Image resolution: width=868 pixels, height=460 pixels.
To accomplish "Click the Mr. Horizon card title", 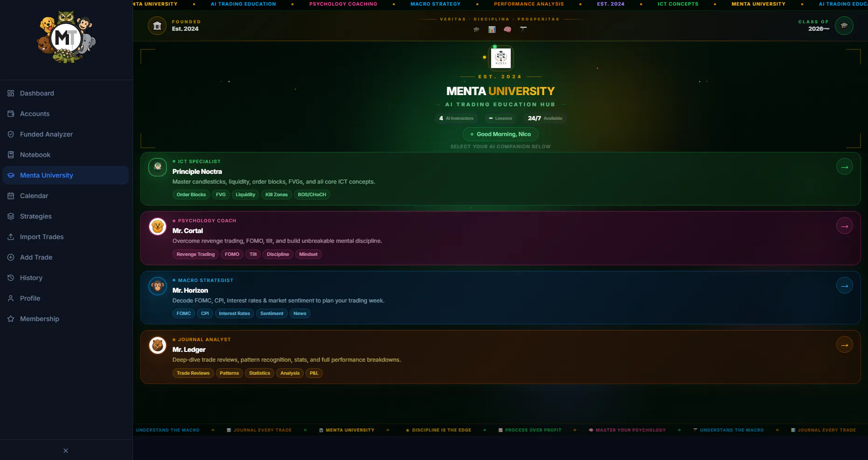I will (x=190, y=290).
